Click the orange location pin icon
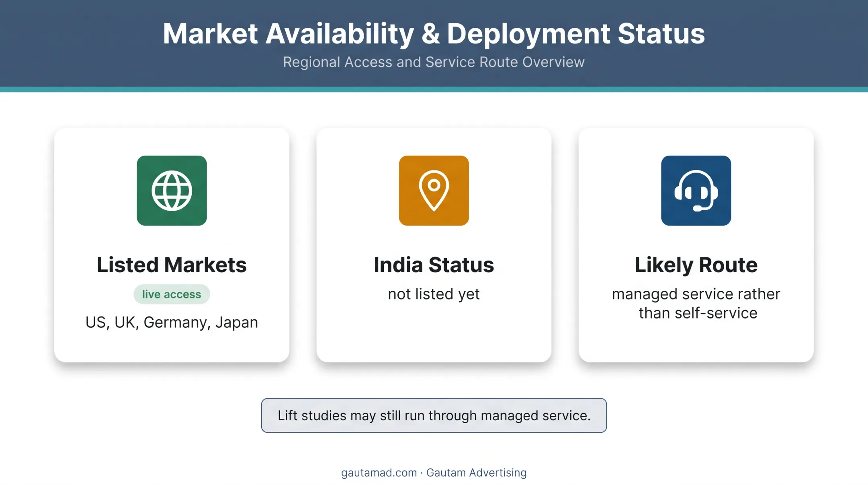This screenshot has height=485, width=868. pyautogui.click(x=434, y=191)
